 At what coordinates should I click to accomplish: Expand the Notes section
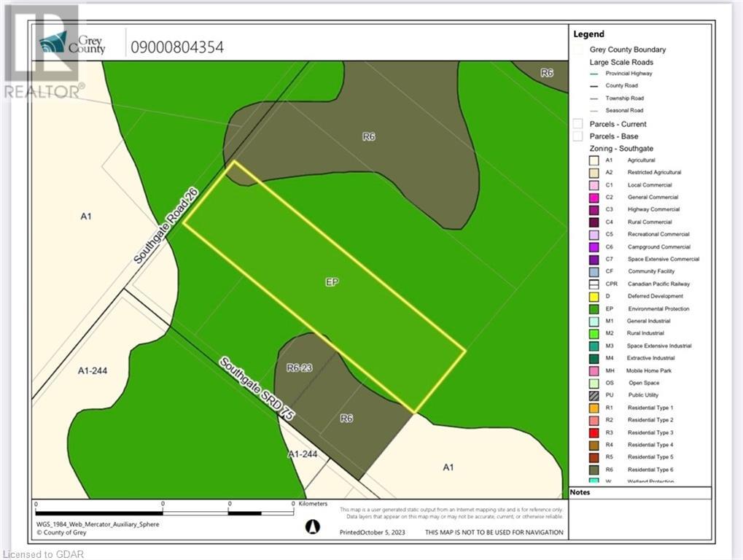[x=581, y=492]
